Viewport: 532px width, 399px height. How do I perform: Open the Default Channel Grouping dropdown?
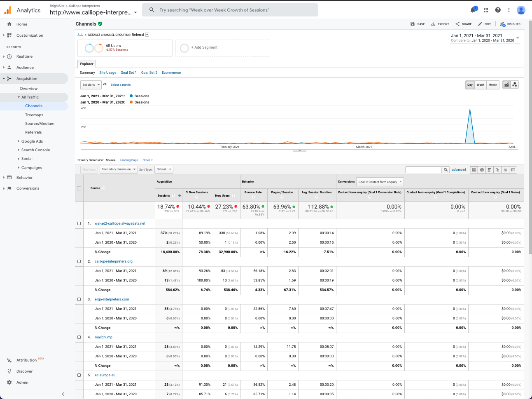click(x=147, y=35)
